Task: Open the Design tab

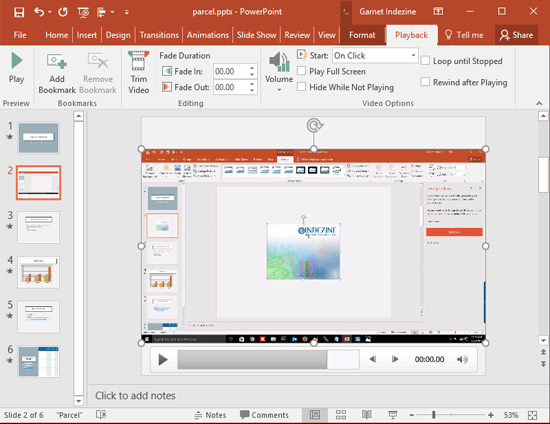Action: click(118, 35)
